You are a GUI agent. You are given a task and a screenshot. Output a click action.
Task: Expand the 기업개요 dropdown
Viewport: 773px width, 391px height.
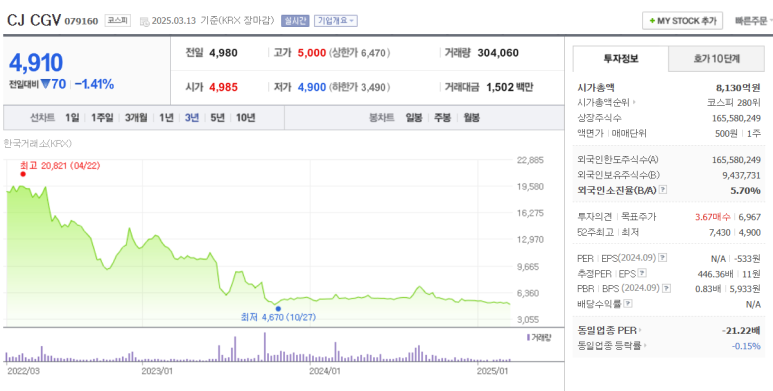[x=336, y=21]
